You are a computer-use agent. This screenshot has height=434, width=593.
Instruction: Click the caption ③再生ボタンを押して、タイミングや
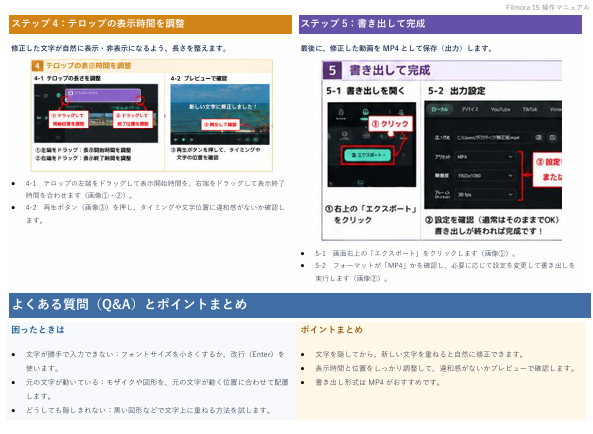(x=216, y=153)
